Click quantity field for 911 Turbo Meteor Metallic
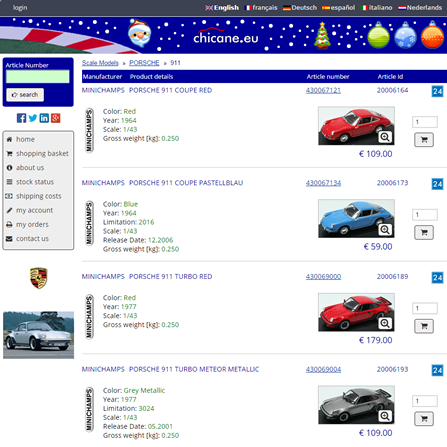Screen dimensions: 447x447 coord(425,401)
